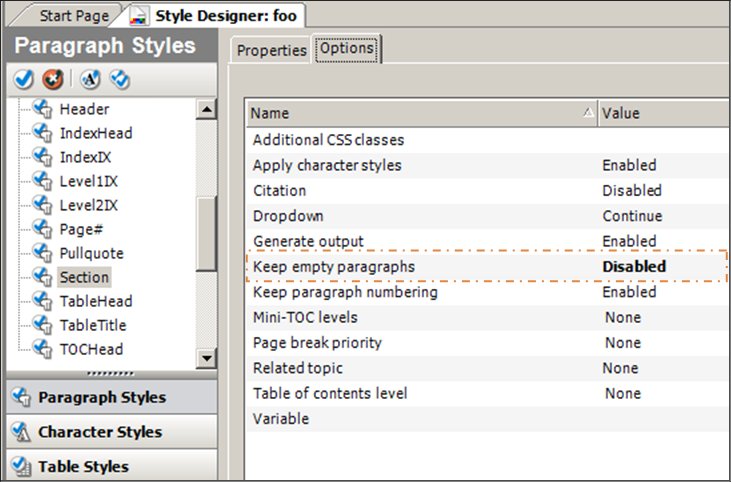Click the Style Designer tab icon
This screenshot has width=731, height=482.
pos(139,15)
